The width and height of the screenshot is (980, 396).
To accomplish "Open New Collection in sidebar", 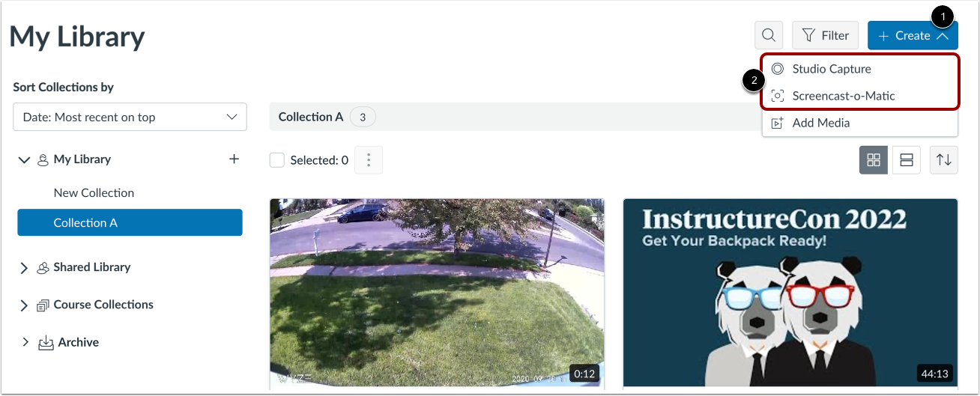I will pos(94,192).
